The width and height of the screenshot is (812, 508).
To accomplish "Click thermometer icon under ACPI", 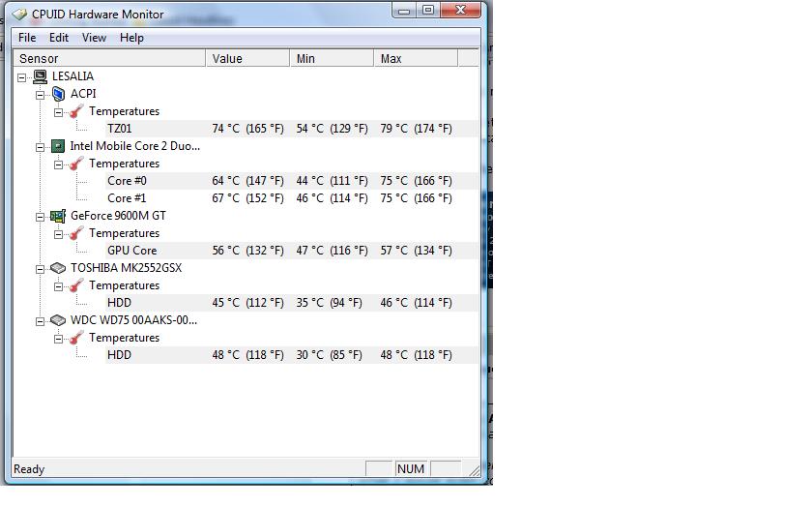I will (76, 111).
